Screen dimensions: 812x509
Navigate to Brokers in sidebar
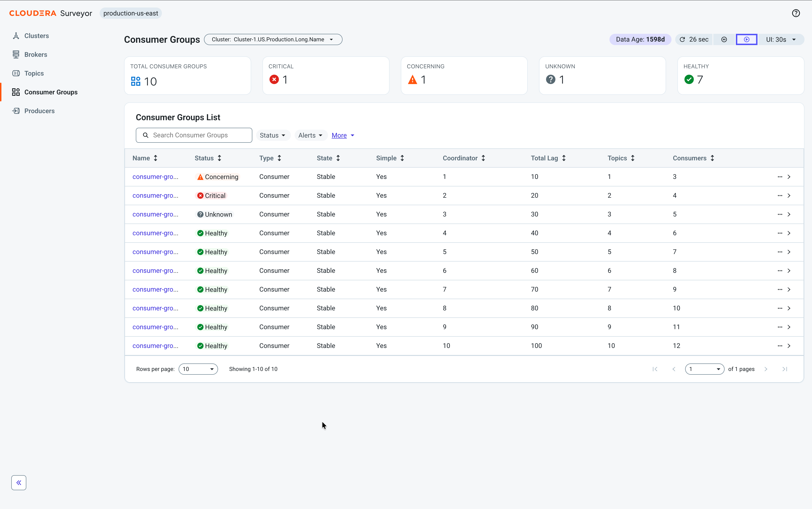(x=36, y=54)
